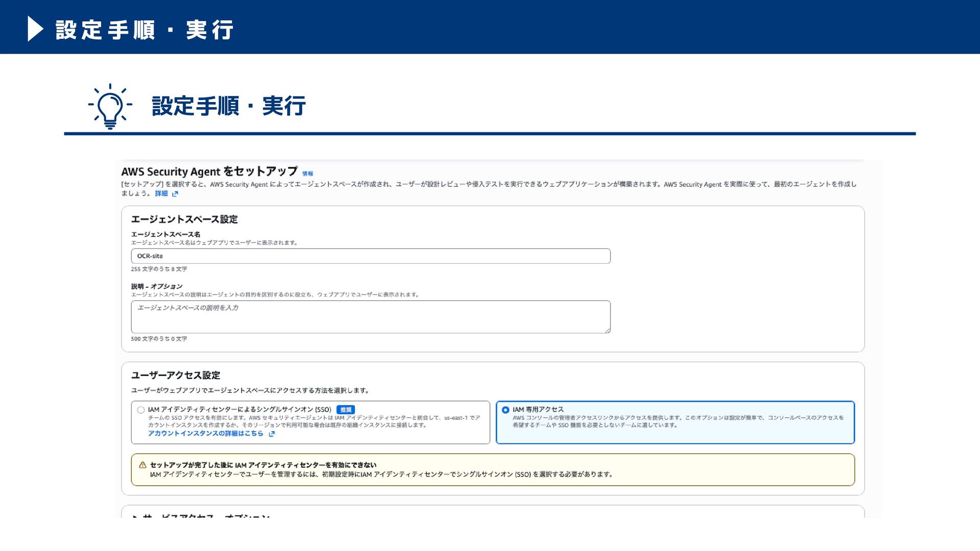Click the 推奨 badge on the SSO option

pyautogui.click(x=346, y=410)
